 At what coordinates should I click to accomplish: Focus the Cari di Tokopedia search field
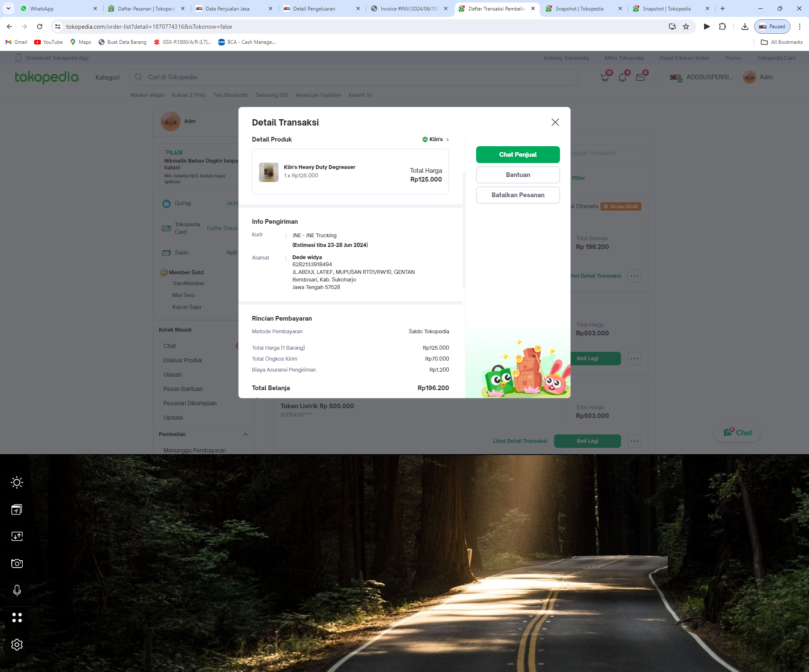point(354,77)
